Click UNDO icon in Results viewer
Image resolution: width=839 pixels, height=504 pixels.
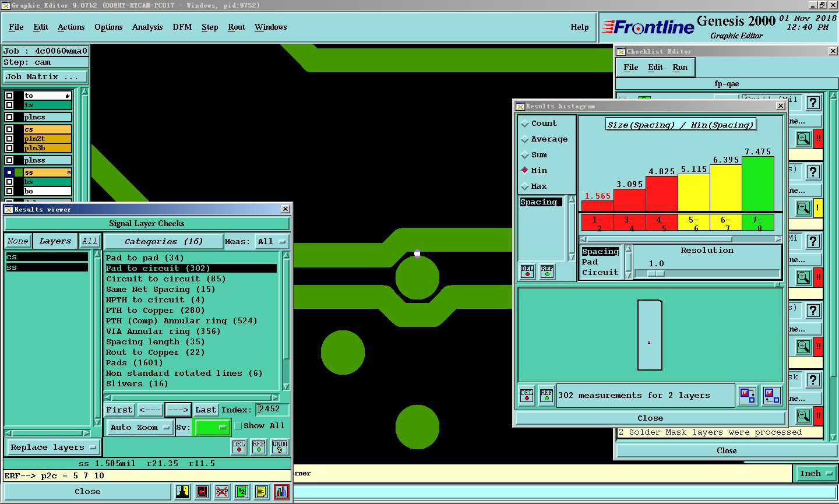point(280,447)
